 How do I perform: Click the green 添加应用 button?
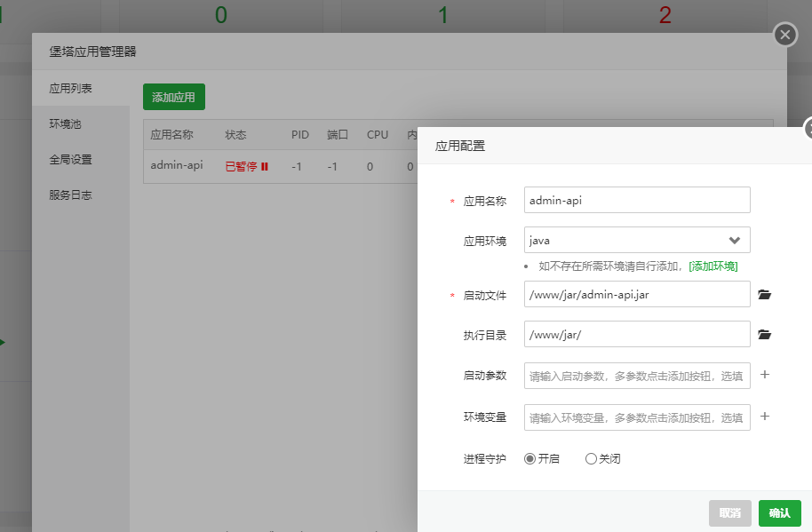174,97
